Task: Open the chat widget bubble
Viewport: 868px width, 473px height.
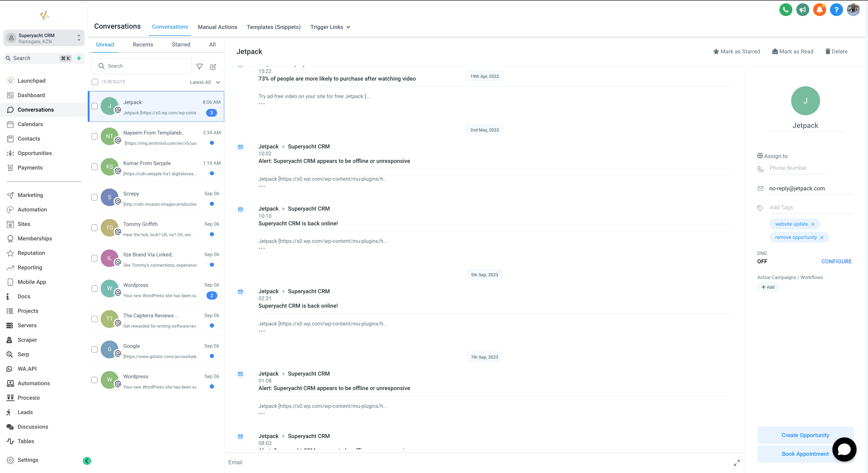Action: point(844,449)
